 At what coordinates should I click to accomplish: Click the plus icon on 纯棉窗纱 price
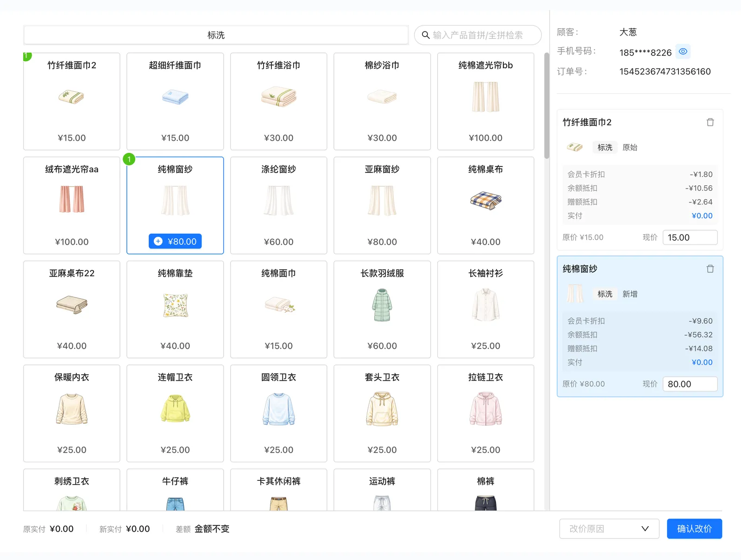158,241
